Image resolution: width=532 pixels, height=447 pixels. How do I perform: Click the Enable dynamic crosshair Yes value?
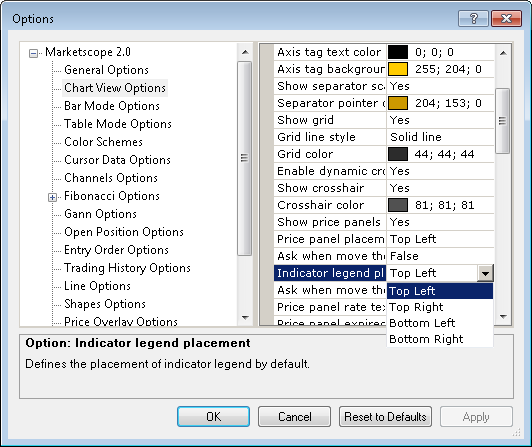(x=440, y=171)
